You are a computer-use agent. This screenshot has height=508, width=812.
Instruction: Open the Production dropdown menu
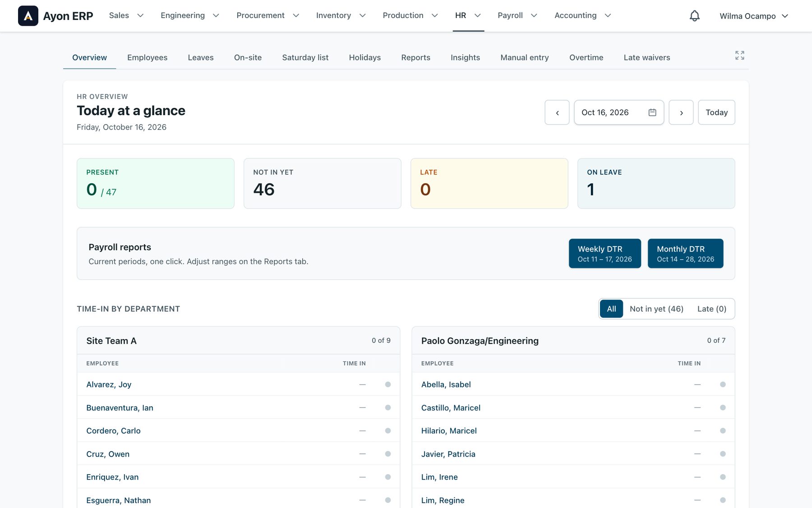click(411, 15)
